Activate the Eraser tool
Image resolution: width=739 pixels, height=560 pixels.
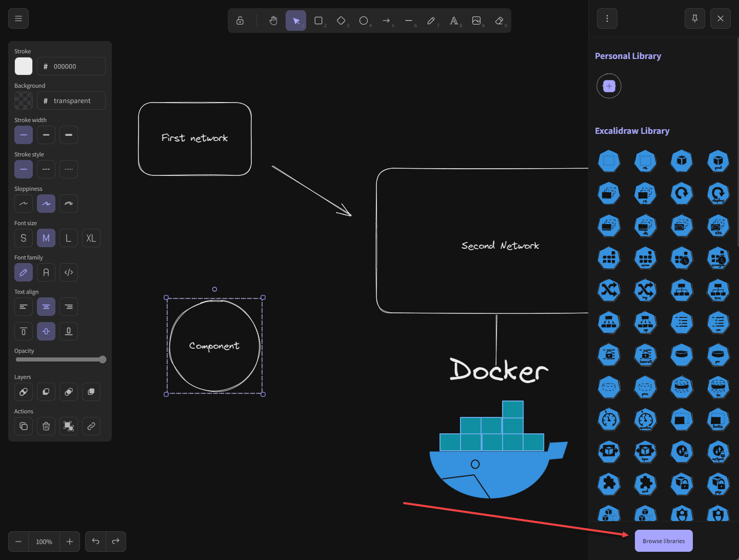pos(499,21)
